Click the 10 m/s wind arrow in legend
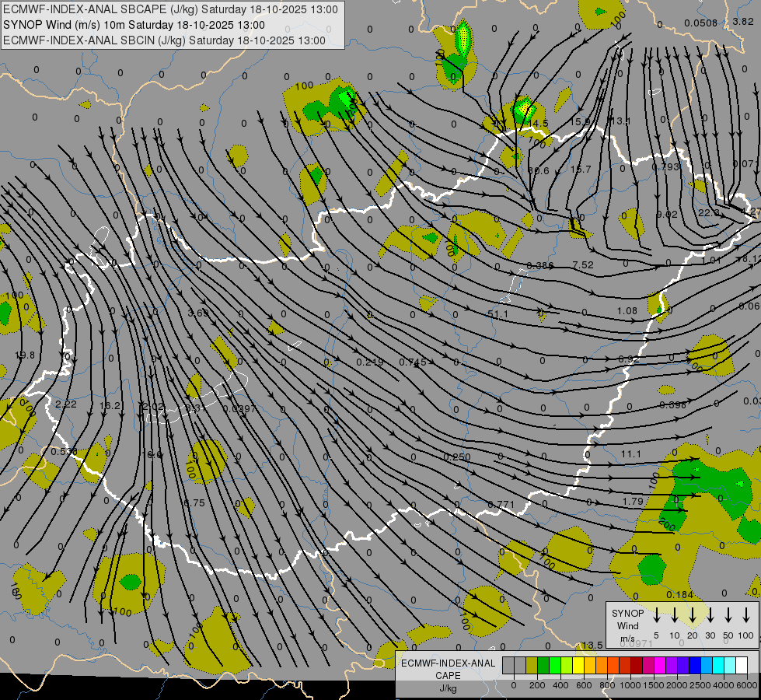The width and height of the screenshot is (761, 700). (675, 615)
